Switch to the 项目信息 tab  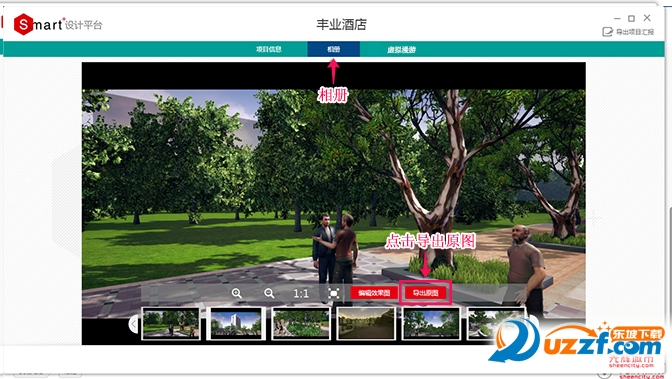[x=269, y=49]
